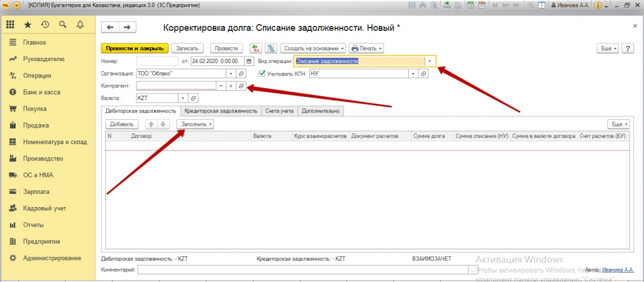The height and width of the screenshot is (282, 644).
Task: Switch to Кредиторская задолженность tab
Action: coord(221,111)
